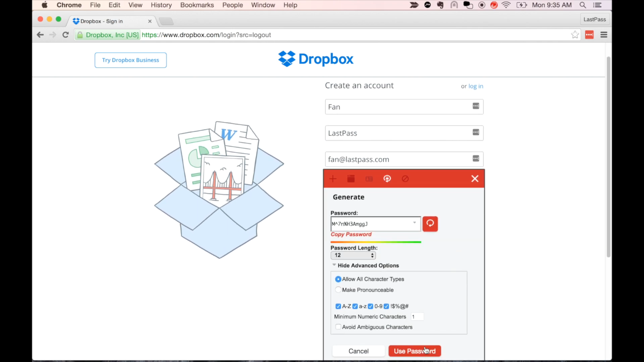
Task: Click the Copy Password link
Action: click(351, 234)
